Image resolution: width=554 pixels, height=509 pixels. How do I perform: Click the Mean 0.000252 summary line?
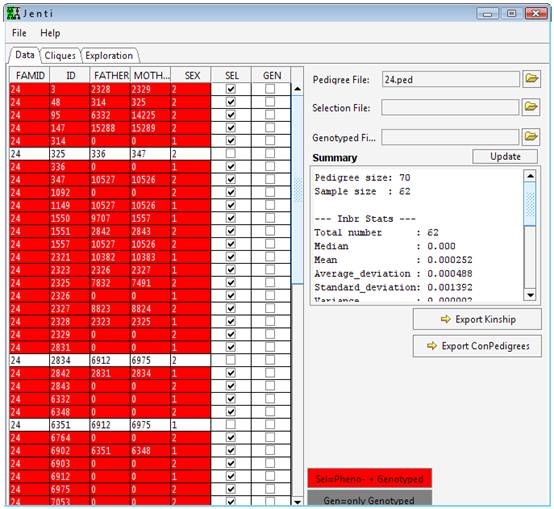[x=393, y=260]
